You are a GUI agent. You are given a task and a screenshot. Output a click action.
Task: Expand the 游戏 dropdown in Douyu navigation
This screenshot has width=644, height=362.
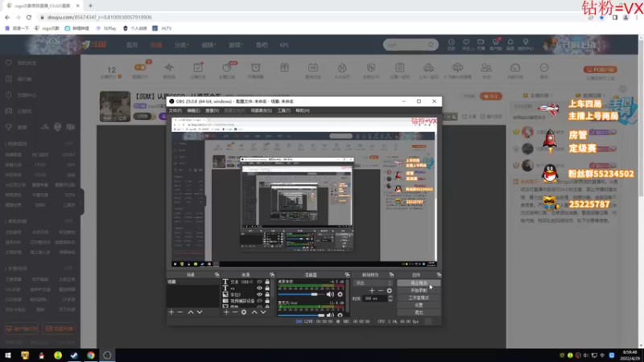click(236, 45)
